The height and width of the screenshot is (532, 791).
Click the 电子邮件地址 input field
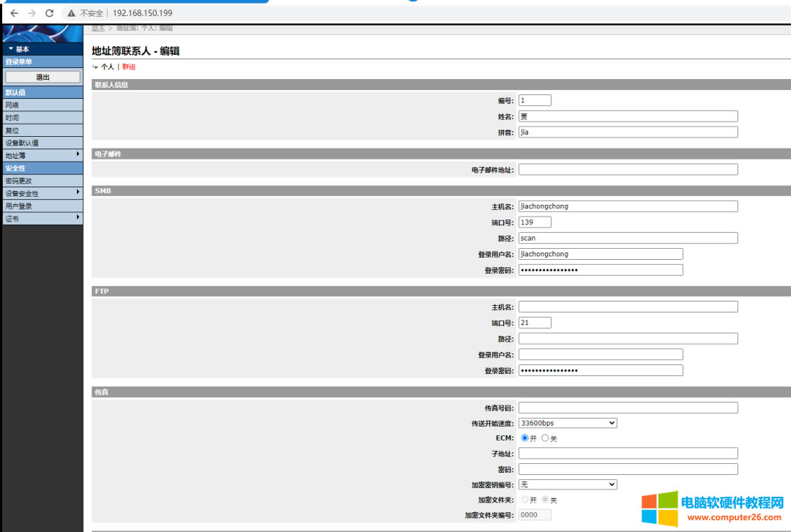click(x=628, y=170)
